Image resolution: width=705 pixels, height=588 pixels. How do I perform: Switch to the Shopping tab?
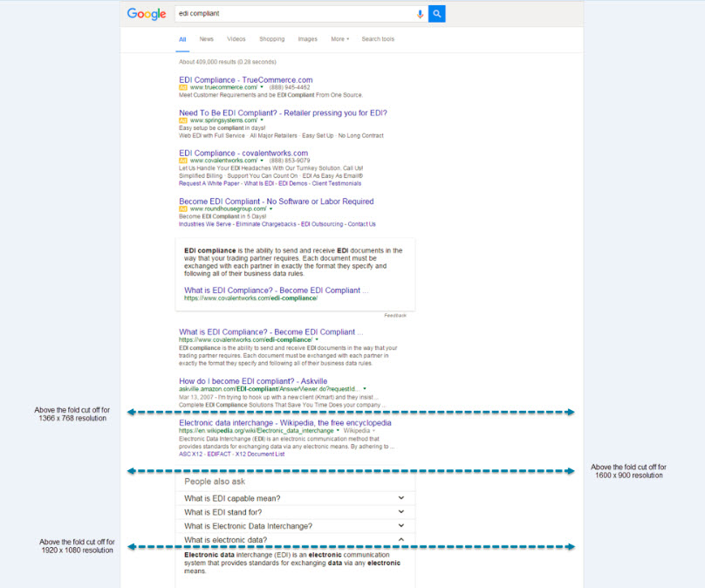pyautogui.click(x=271, y=39)
